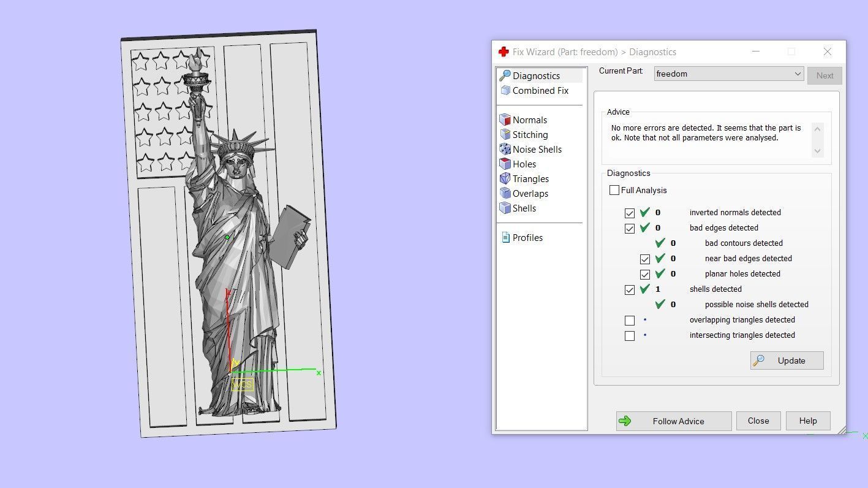The height and width of the screenshot is (488, 868).
Task: Open the Current Part dropdown
Action: pyautogui.click(x=729, y=74)
